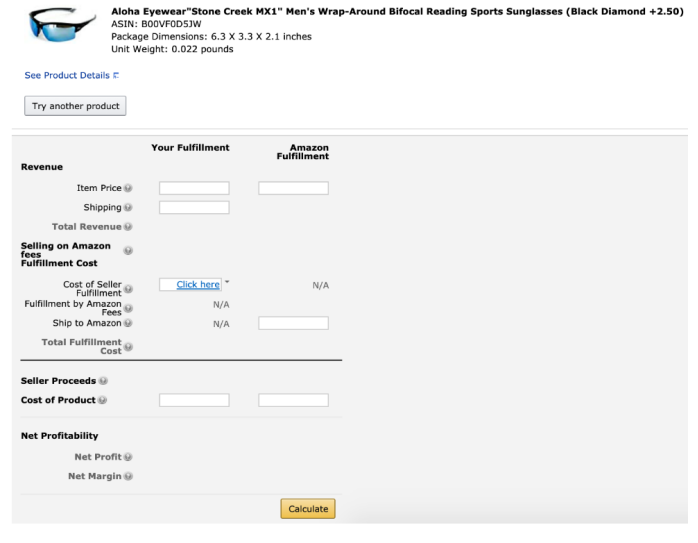This screenshot has width=698, height=543.
Task: Click the ASIN B00VF0D5JW text
Action: 156,24
